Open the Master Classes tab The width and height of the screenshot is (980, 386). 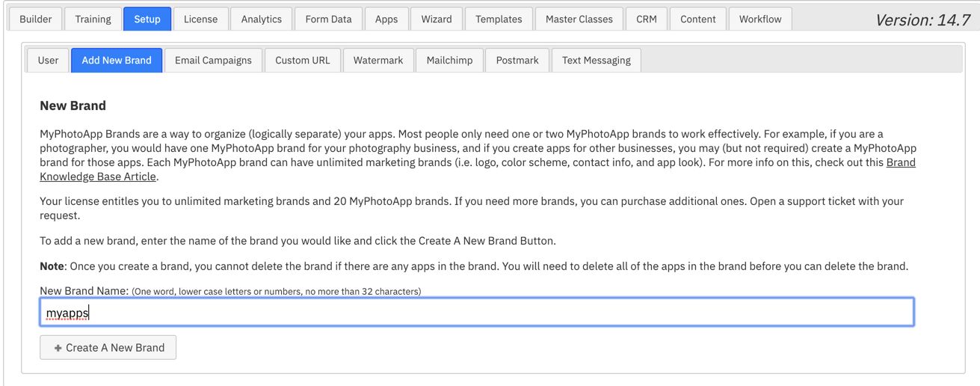pos(579,19)
